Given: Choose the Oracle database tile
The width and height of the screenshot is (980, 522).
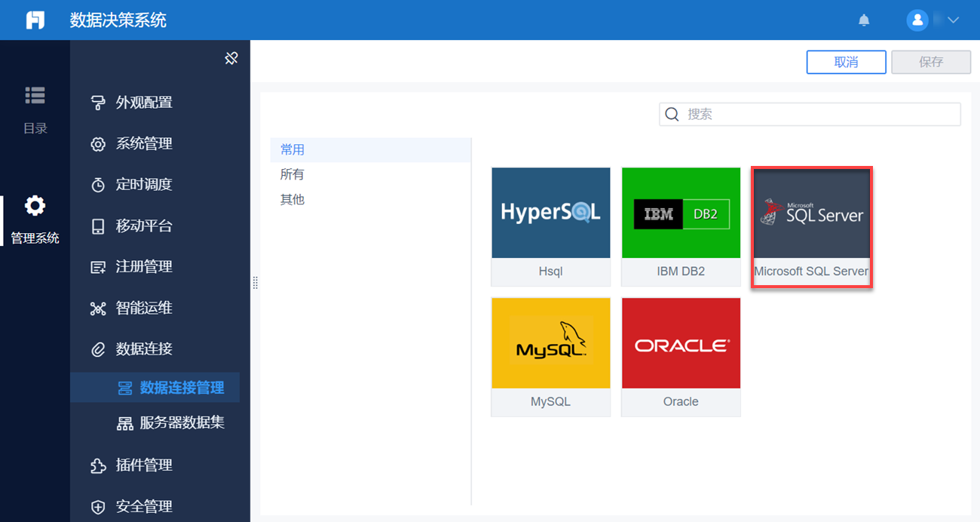Looking at the screenshot, I should tap(681, 357).
